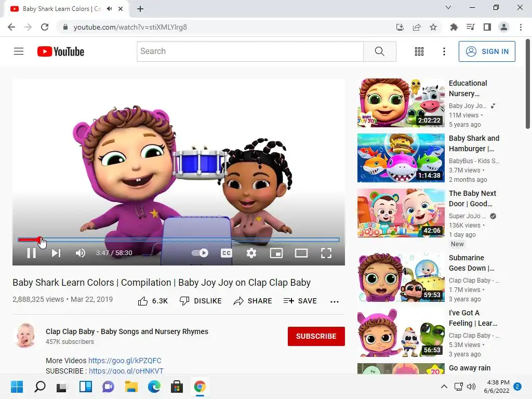Toggle the autoplay switch in the player
532x399 pixels.
click(x=200, y=253)
